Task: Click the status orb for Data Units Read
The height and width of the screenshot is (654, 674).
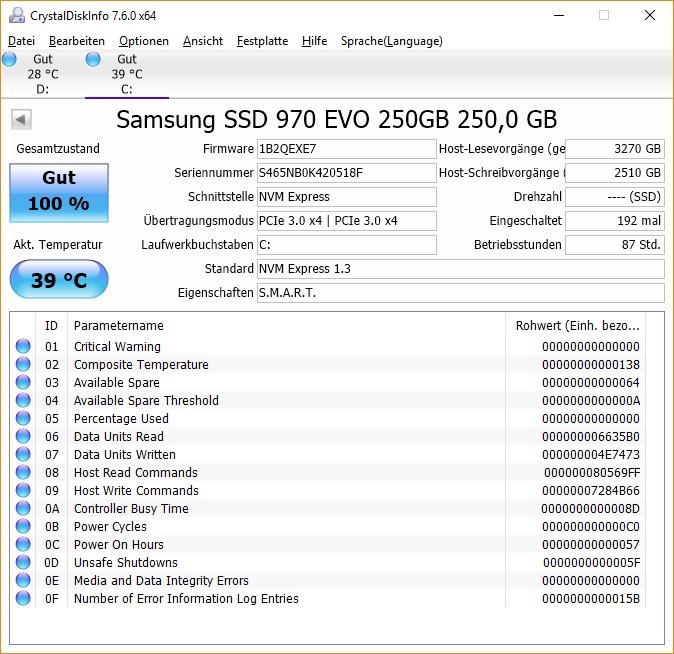Action: click(23, 436)
